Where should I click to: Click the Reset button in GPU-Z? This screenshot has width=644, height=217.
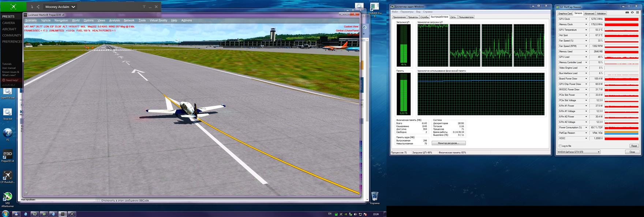point(634,146)
